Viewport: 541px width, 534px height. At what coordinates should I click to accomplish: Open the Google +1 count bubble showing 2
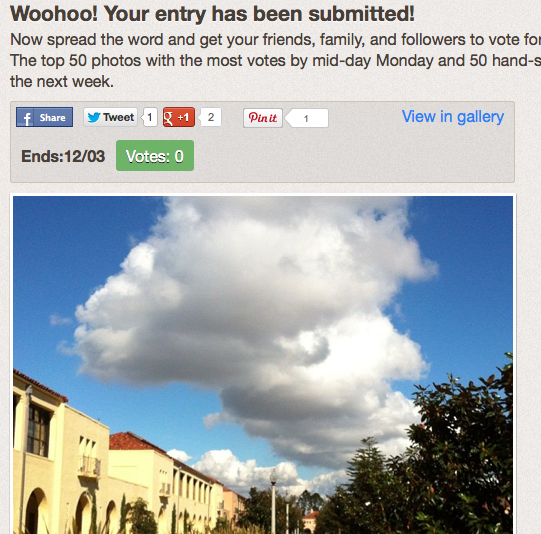(x=210, y=117)
